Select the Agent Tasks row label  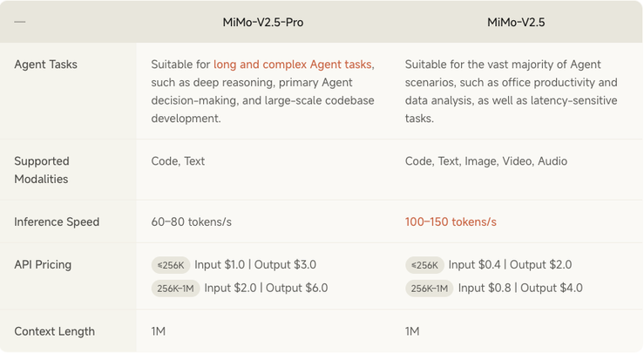pos(45,65)
